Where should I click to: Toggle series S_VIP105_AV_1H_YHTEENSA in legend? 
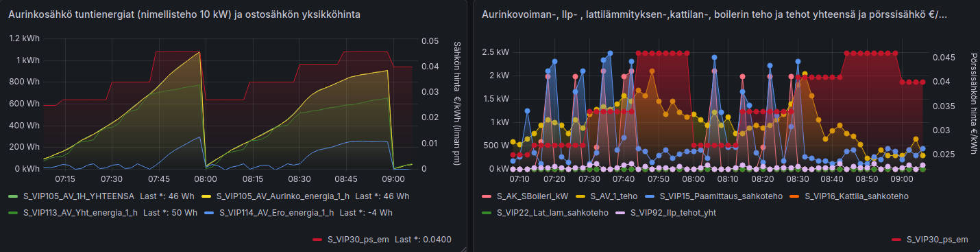[x=79, y=196]
